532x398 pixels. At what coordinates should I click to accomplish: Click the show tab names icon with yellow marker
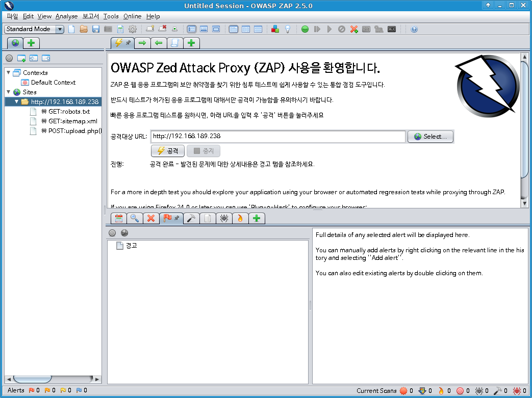150,29
